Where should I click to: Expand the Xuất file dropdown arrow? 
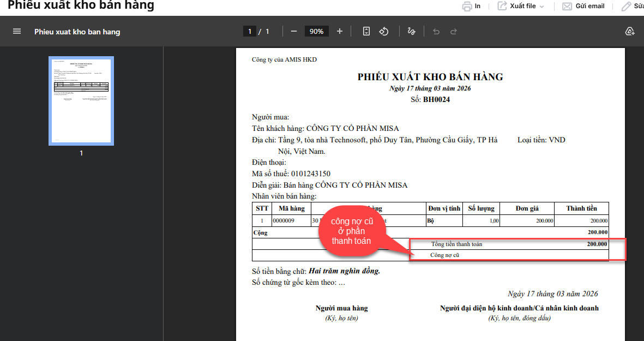(541, 7)
